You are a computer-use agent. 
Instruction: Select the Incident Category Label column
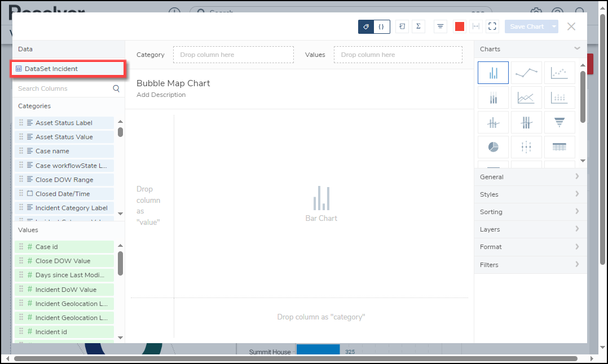[x=64, y=208]
